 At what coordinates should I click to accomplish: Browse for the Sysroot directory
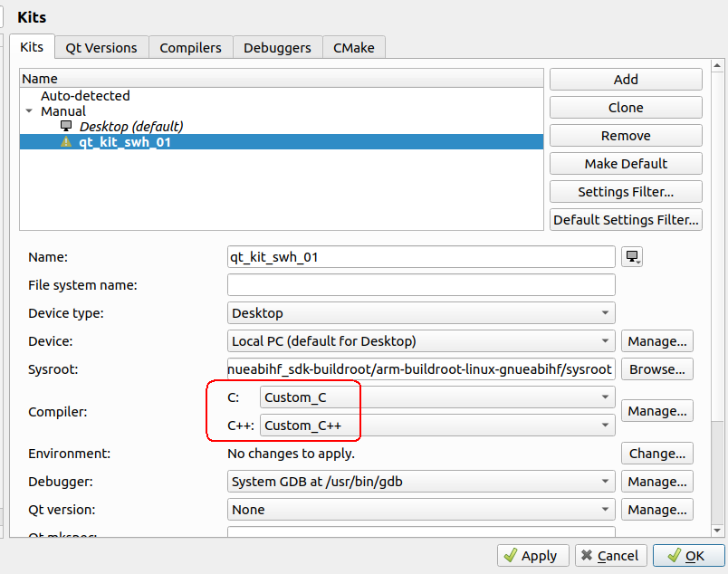click(657, 369)
